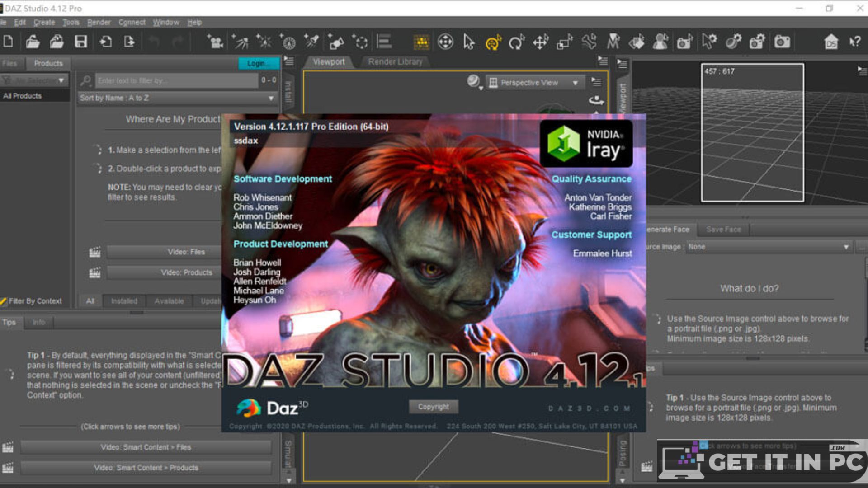Click the New Scene file icon

8,42
